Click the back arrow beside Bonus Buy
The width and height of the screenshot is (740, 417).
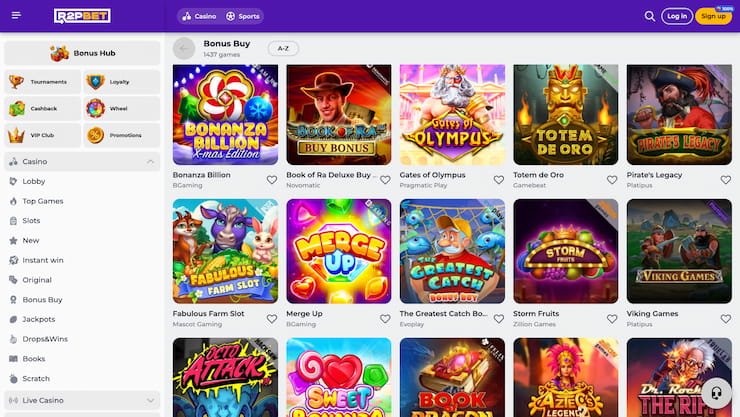184,49
